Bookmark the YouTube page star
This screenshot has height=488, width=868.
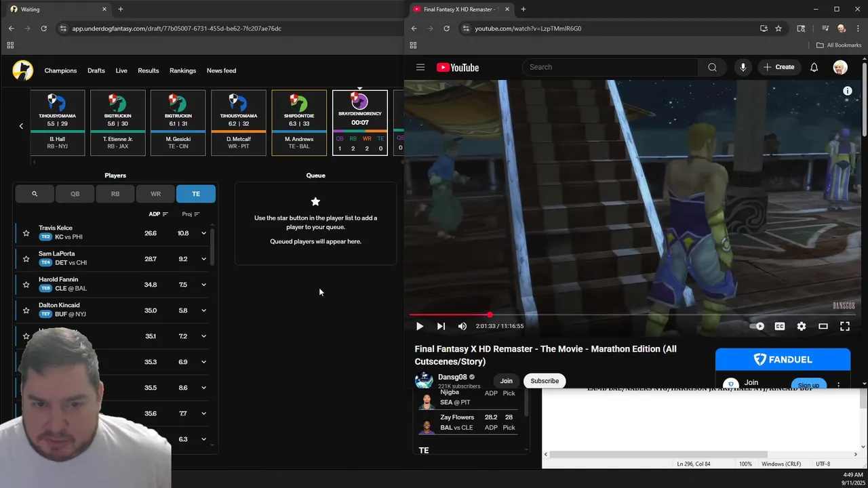coord(778,28)
